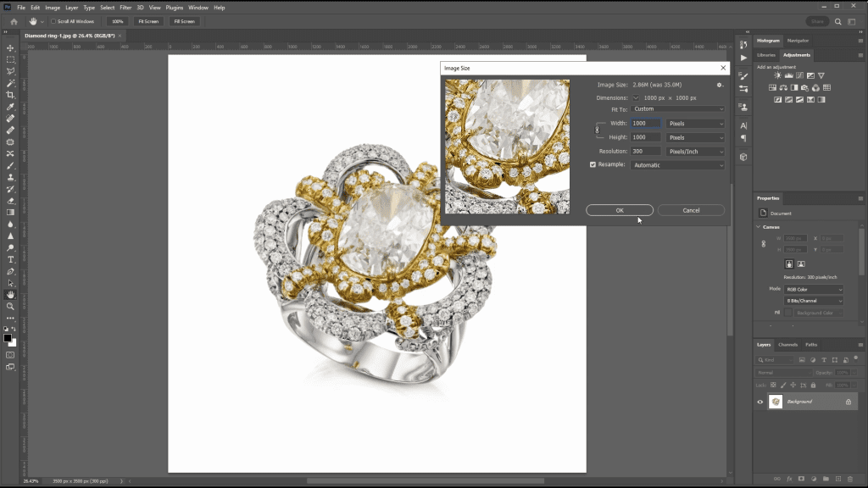Toggle constrain proportions link icon
Screen dimensions: 868x488
pyautogui.click(x=597, y=130)
